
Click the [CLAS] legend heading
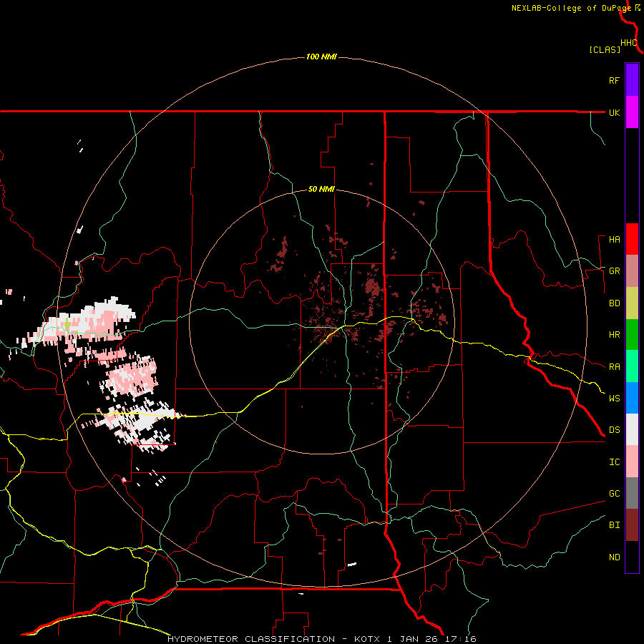pos(605,50)
